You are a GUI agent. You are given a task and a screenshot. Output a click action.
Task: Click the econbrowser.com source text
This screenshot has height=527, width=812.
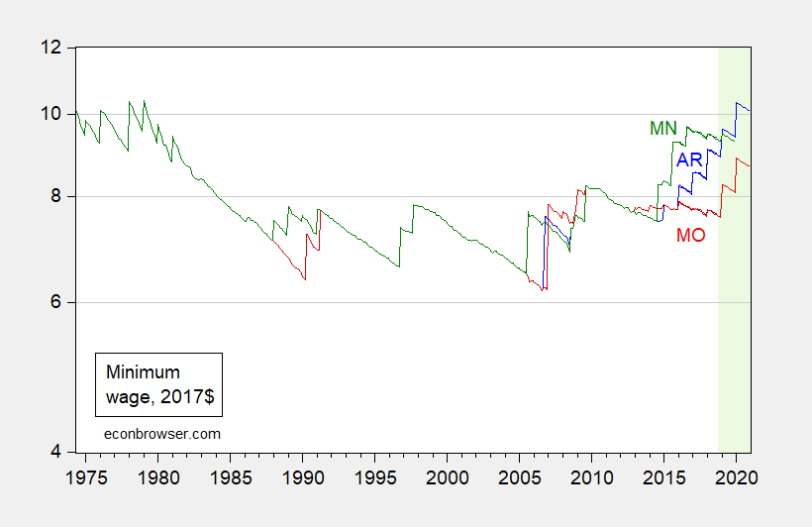point(162,434)
